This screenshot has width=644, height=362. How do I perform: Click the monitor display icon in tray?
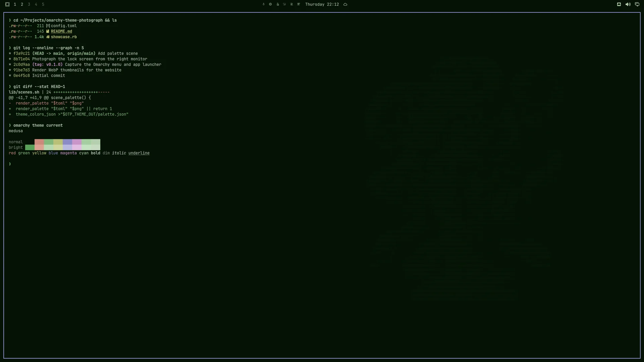tap(637, 4)
